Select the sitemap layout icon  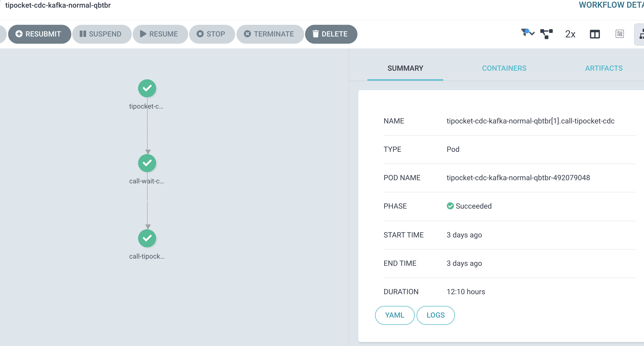point(641,34)
